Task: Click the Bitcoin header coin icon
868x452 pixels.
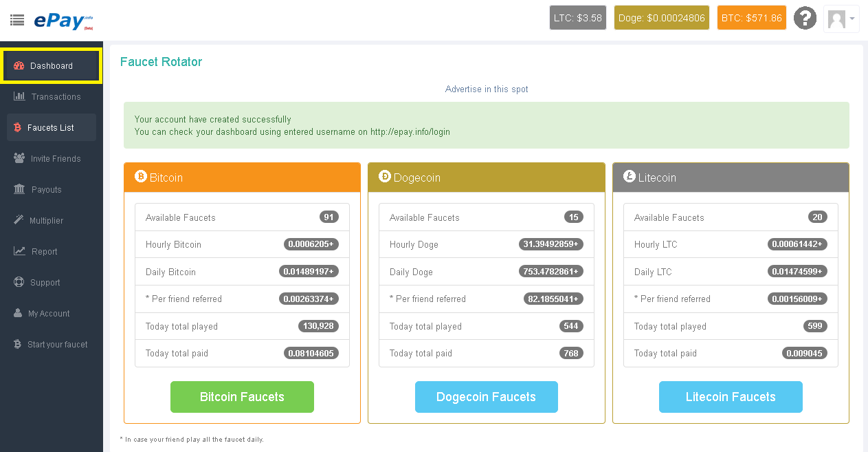Action: click(x=141, y=177)
